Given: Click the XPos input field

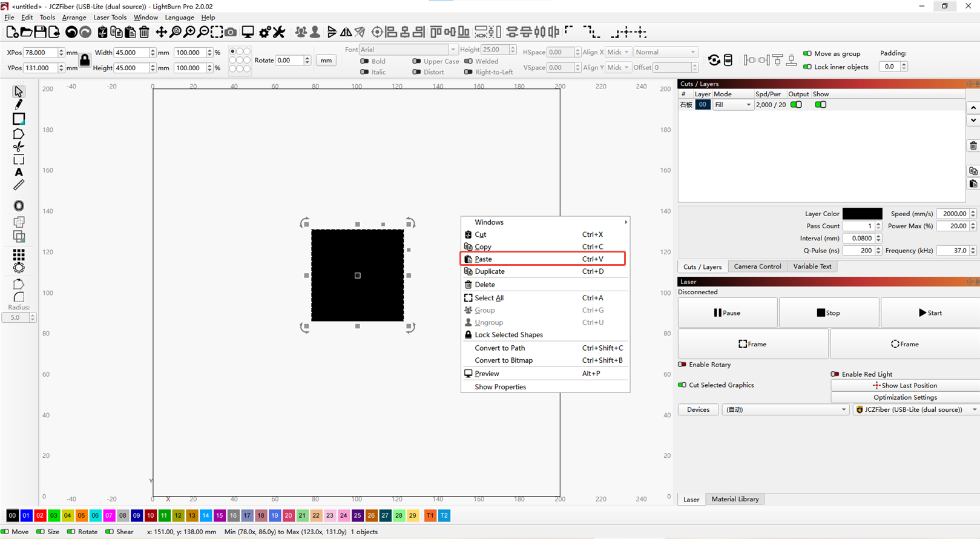Looking at the screenshot, I should tap(41, 53).
